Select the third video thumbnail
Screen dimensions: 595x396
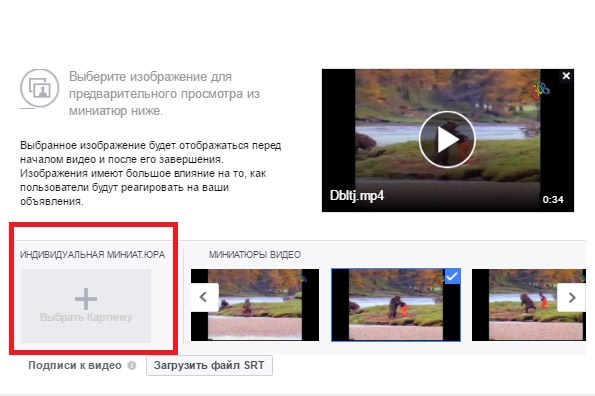coord(529,305)
